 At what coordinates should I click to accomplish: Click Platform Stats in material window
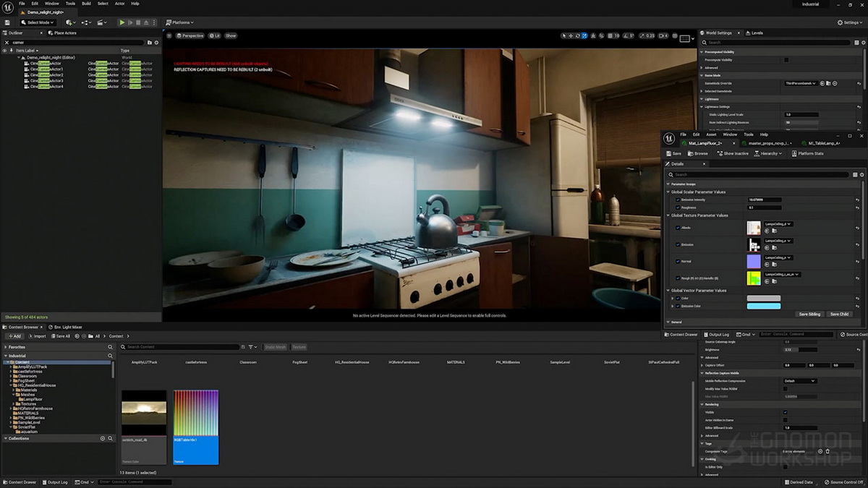pyautogui.click(x=808, y=153)
